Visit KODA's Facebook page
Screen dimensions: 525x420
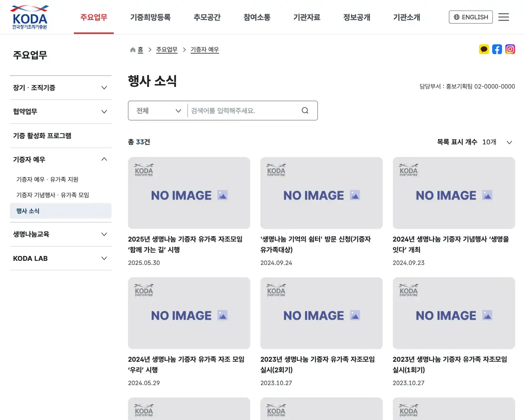tap(497, 49)
